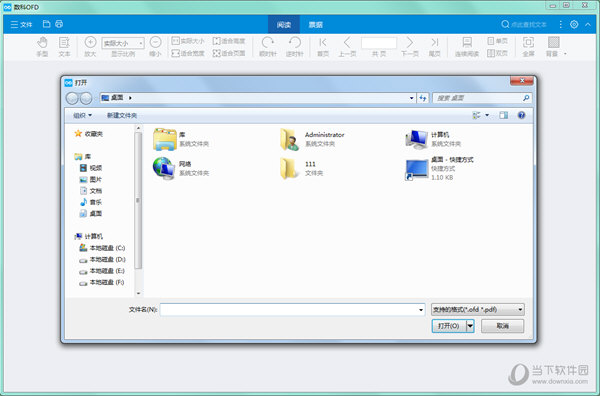The width and height of the screenshot is (600, 396).
Task: Open the 组织 organize menu
Action: click(x=82, y=115)
